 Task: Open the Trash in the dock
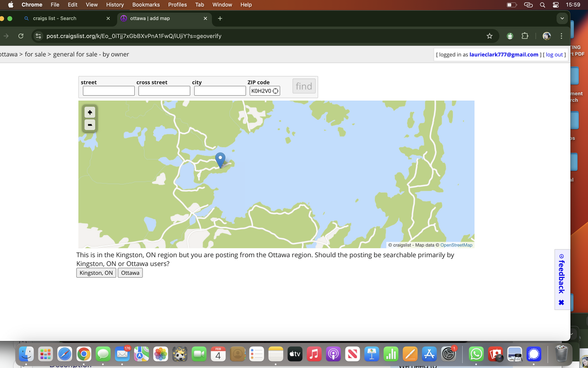tap(562, 353)
